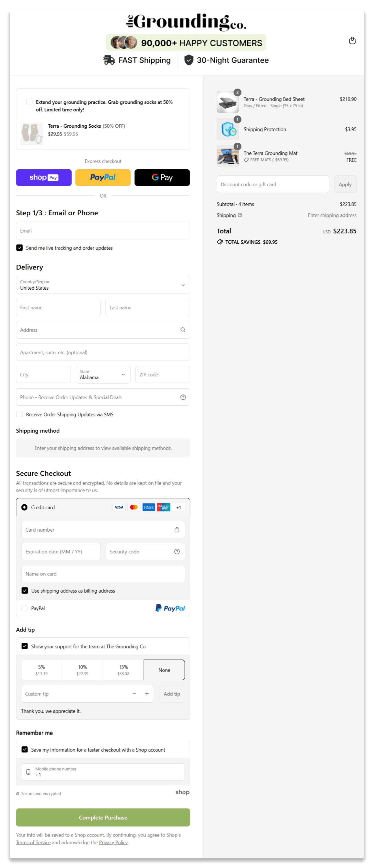Uncheck save my information with Shop

25,749
